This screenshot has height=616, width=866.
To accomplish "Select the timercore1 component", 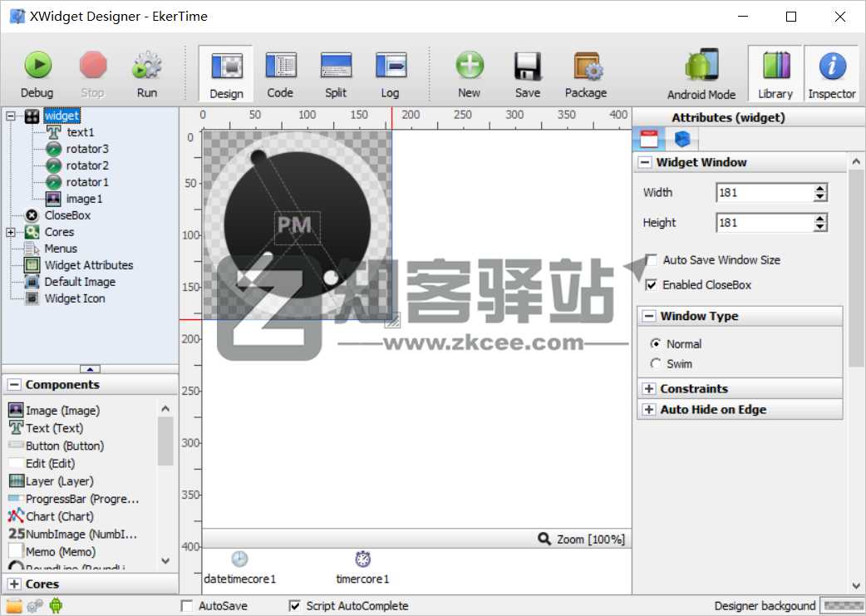I will pyautogui.click(x=362, y=565).
